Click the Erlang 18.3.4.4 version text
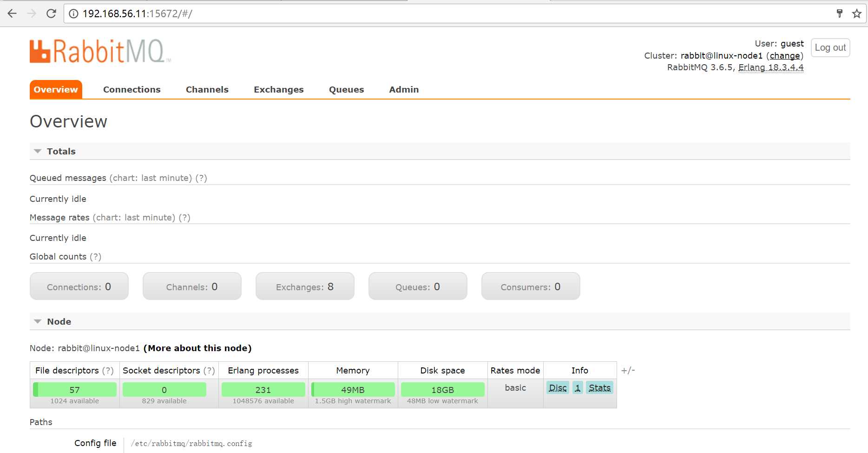Screen dimensions: 868x453 click(x=771, y=67)
